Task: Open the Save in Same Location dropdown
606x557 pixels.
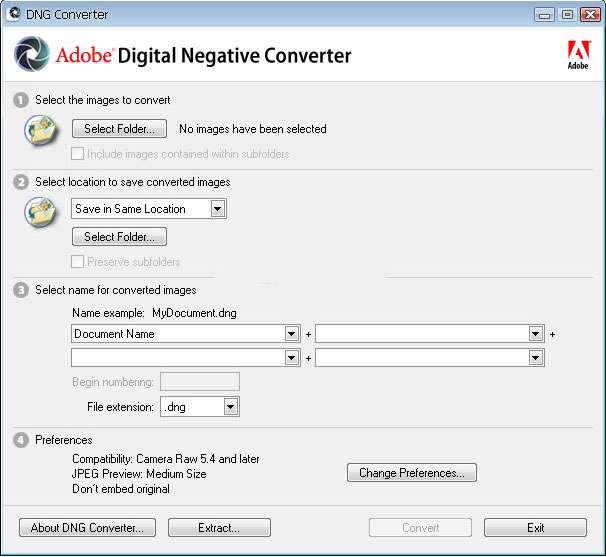Action: pyautogui.click(x=218, y=209)
